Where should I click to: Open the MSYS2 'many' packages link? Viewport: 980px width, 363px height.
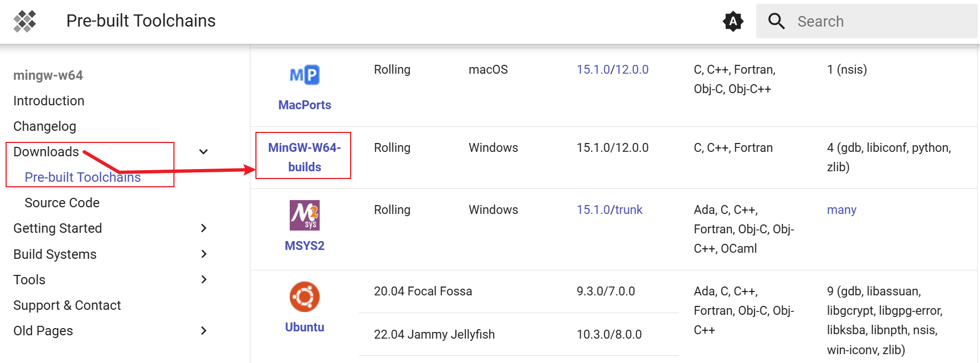[842, 209]
